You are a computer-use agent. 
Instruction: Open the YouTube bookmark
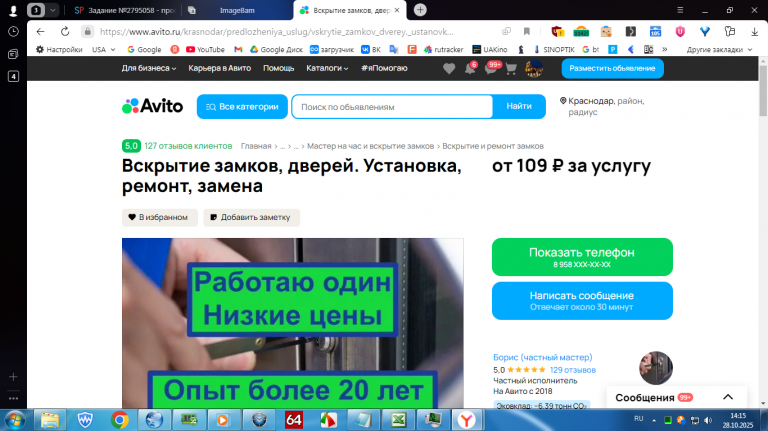(205, 49)
